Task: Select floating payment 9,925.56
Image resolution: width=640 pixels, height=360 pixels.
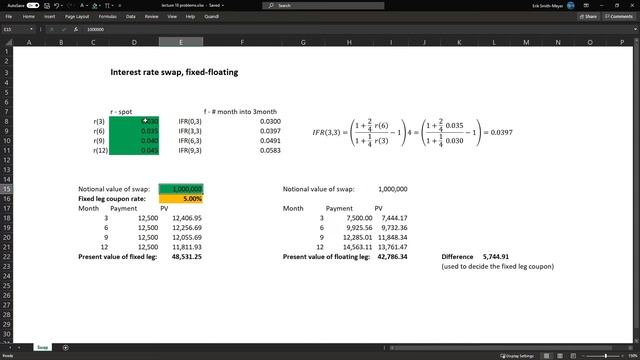Action: [359, 228]
